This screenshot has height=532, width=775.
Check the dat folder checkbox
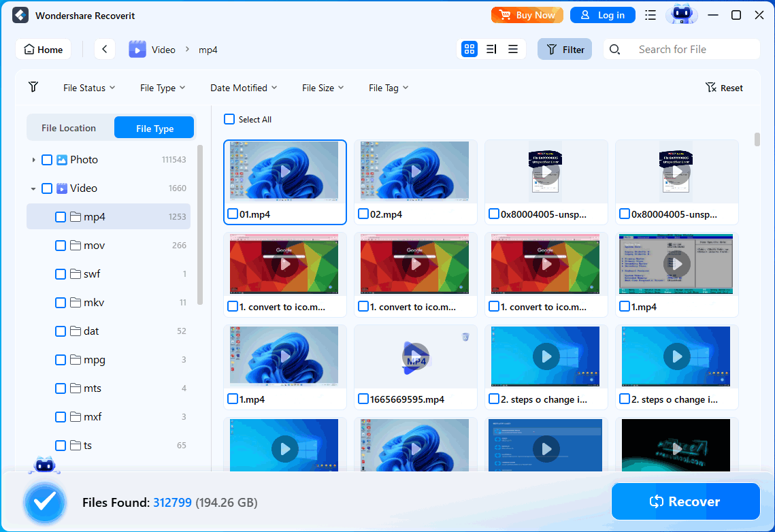coord(61,331)
